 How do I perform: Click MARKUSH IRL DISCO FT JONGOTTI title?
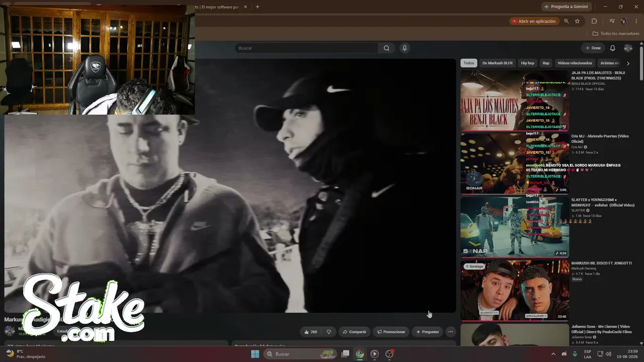coord(601,263)
